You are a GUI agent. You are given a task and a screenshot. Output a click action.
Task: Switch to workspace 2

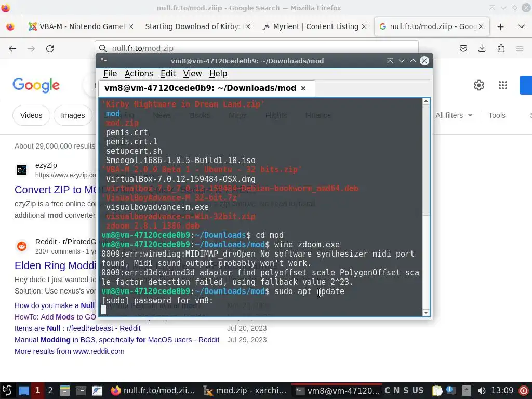[50, 391]
